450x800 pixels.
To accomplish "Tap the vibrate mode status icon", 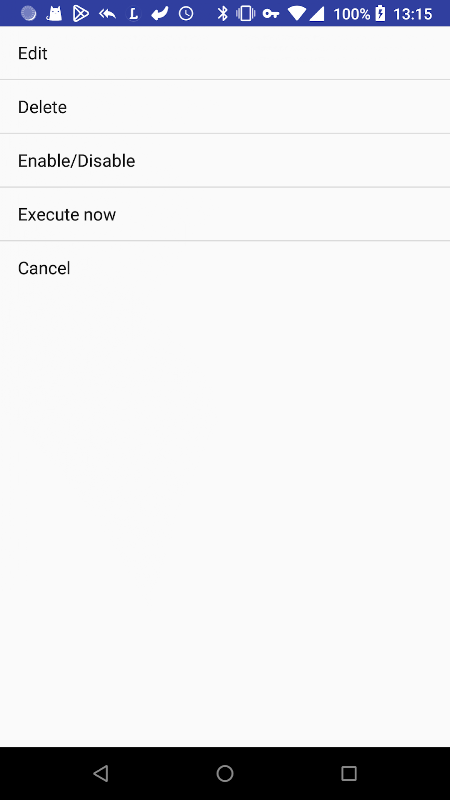I will (x=245, y=14).
